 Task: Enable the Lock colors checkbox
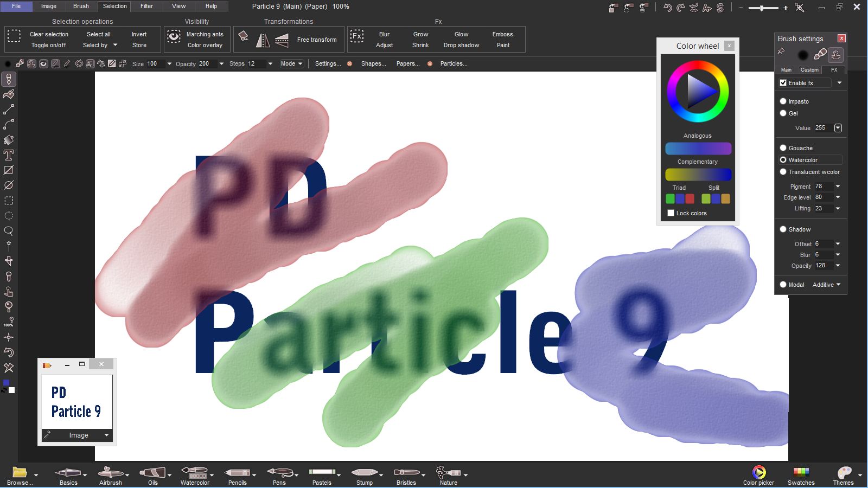click(x=671, y=213)
